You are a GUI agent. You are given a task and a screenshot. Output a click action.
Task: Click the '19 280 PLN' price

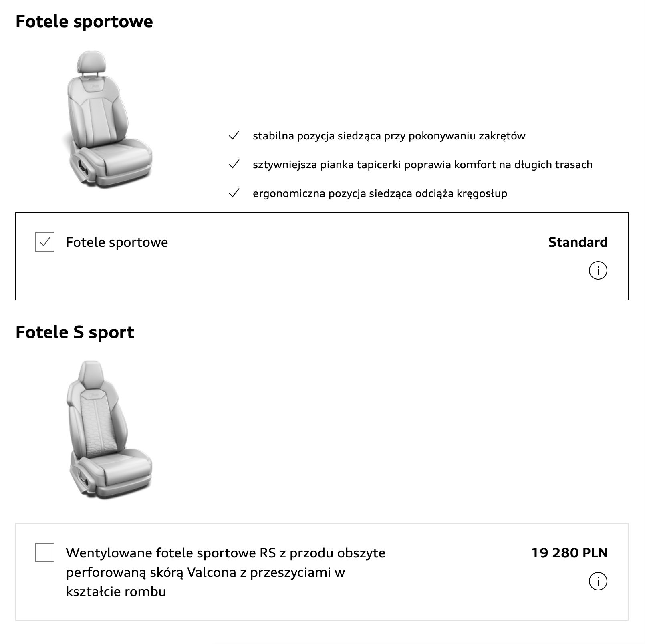pyautogui.click(x=569, y=553)
